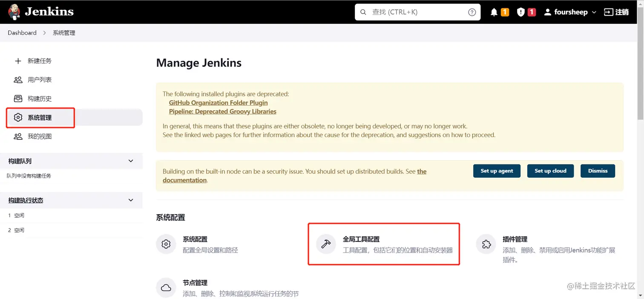This screenshot has height=299, width=644.
Task: Click the people icon beside 用户列表
Action: [x=18, y=80]
